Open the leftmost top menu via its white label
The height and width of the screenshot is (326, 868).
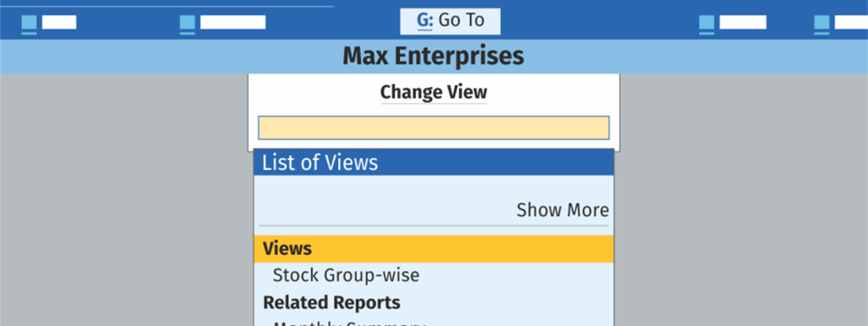[x=59, y=22]
